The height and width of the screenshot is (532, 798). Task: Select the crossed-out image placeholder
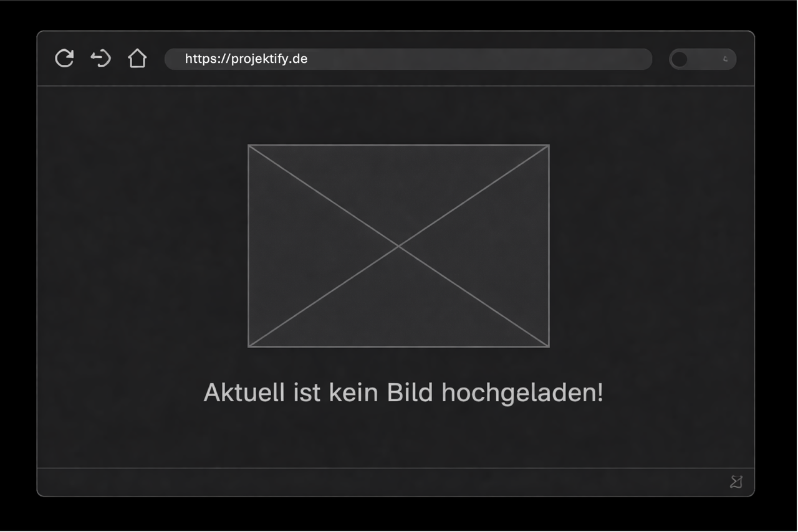coord(398,246)
